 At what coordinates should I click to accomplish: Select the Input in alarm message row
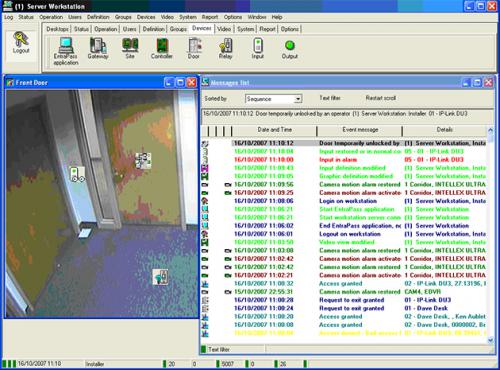click(343, 160)
